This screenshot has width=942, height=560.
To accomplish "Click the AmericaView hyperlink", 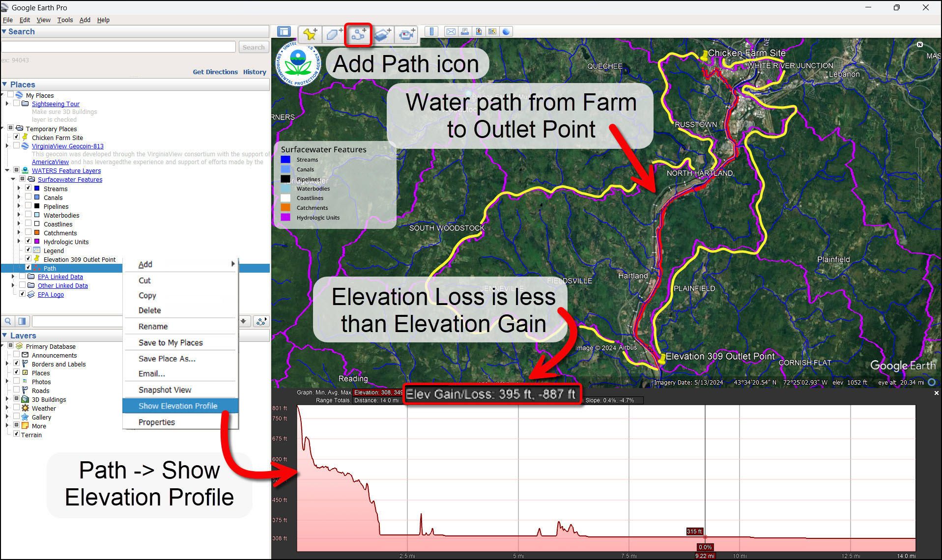I will (50, 162).
